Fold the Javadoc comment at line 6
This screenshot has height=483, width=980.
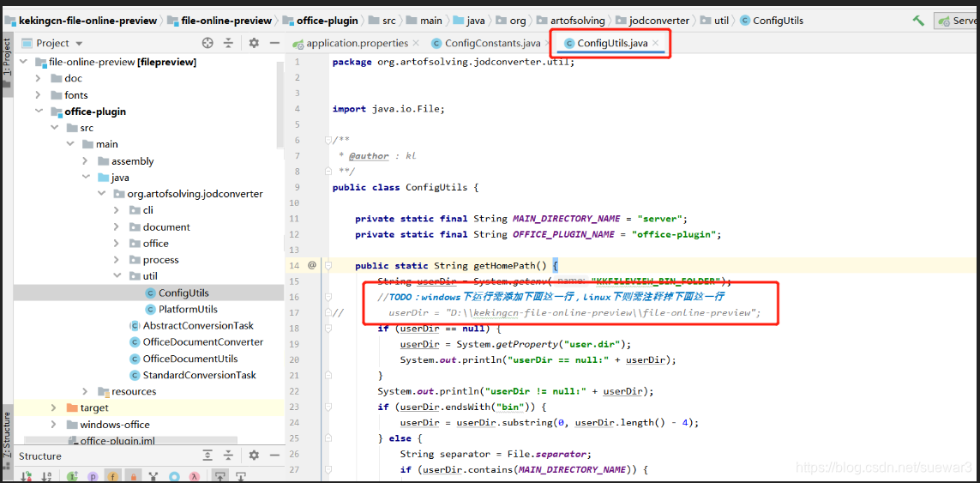point(328,140)
